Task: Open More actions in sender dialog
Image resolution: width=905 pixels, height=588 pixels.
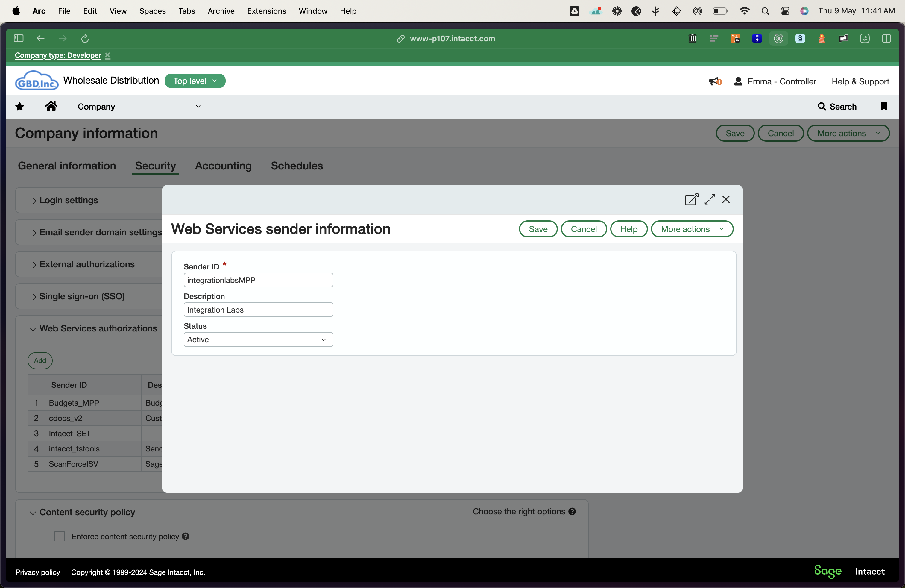Action: (692, 229)
